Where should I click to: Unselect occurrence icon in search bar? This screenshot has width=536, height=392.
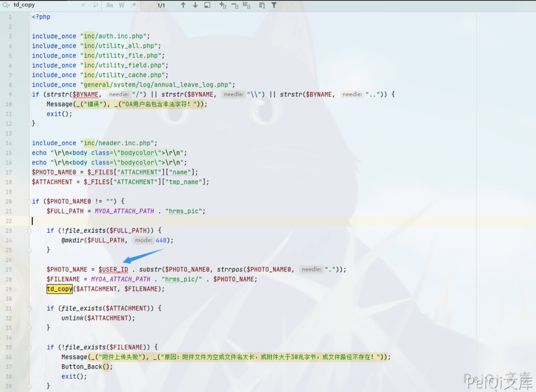click(235, 5)
